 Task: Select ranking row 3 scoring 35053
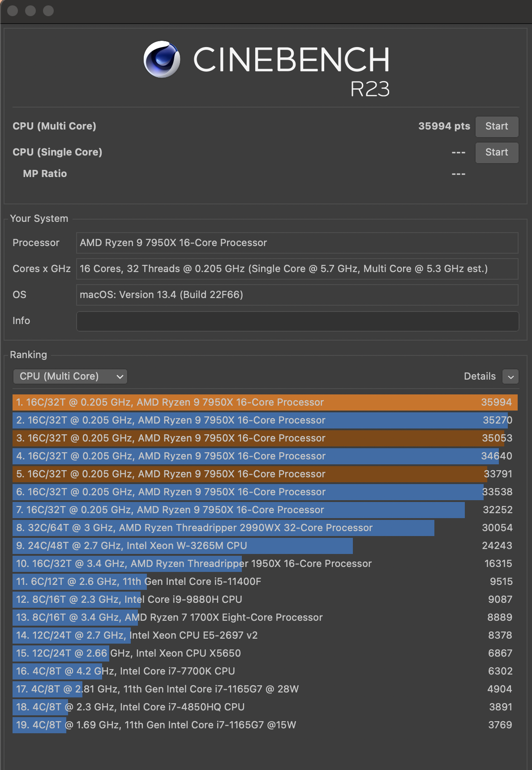265,438
